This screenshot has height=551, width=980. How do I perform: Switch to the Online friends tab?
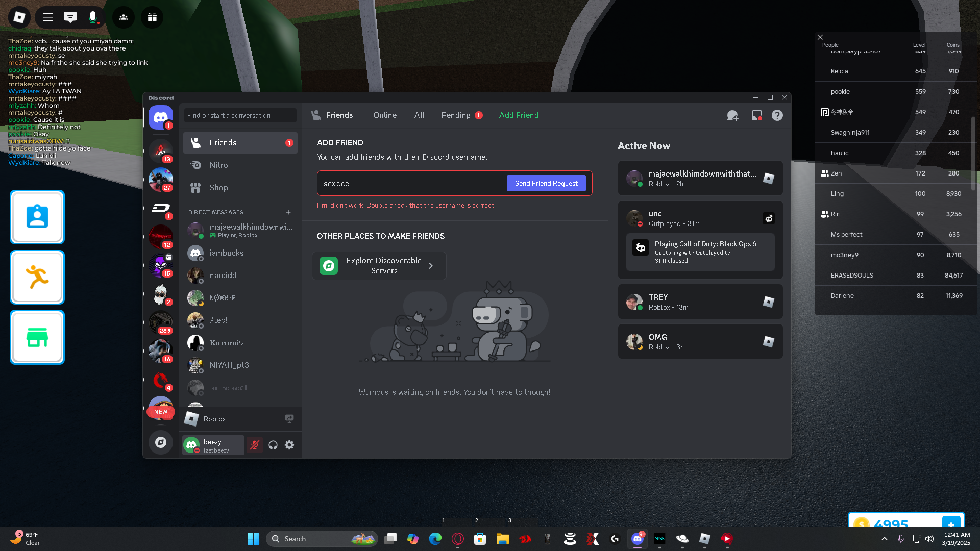[385, 115]
